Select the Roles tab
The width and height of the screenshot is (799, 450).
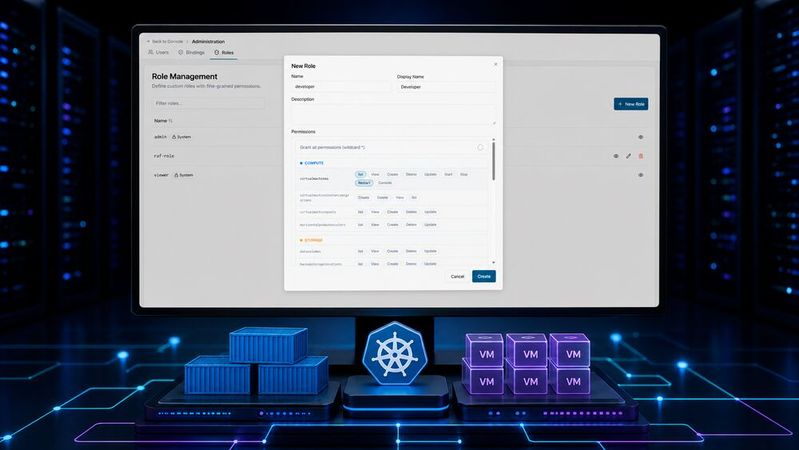224,52
